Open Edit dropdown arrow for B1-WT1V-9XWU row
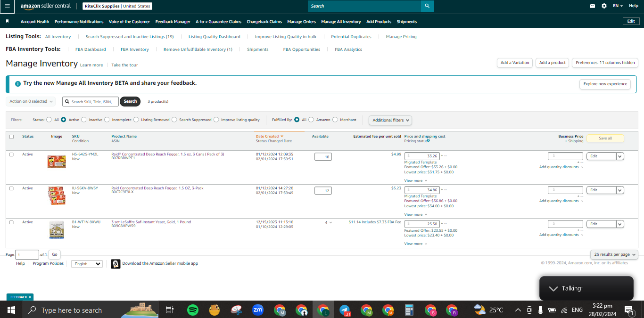Screen dimensions: 644x318 pyautogui.click(x=620, y=224)
